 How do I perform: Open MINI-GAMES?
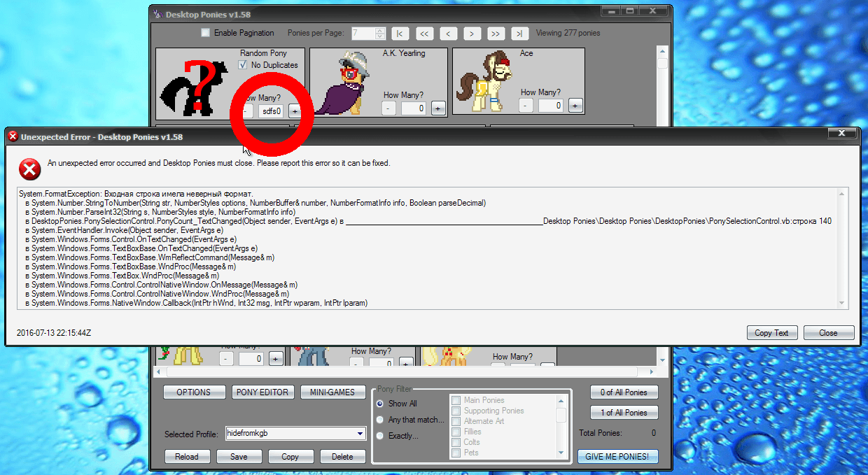[332, 392]
